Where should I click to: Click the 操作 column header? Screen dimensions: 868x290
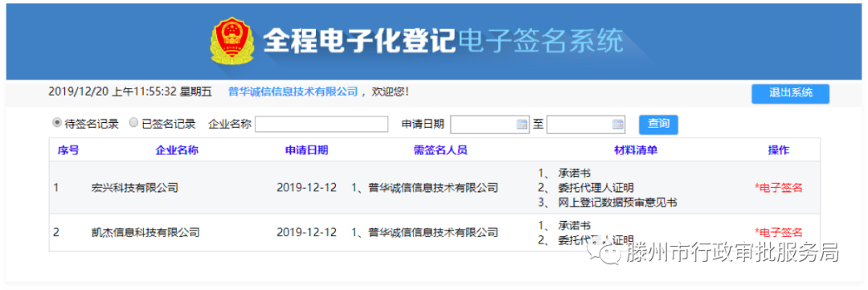[778, 150]
